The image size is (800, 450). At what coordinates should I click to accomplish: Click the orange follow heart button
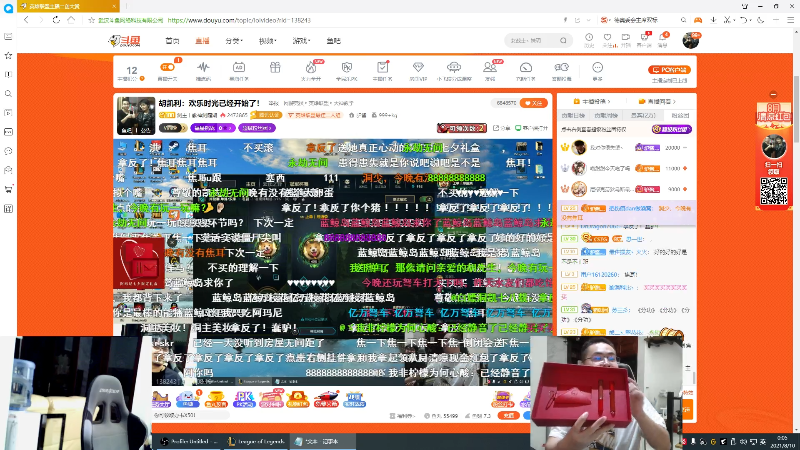534,103
